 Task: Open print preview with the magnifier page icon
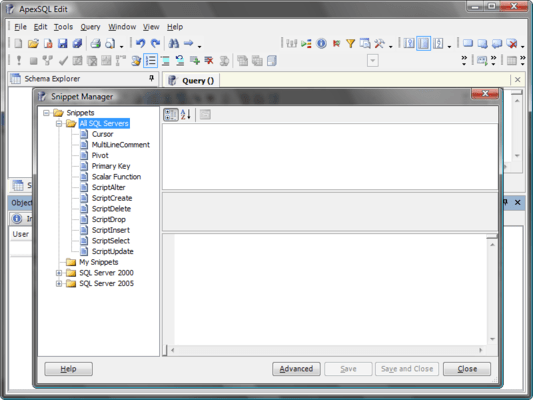pos(110,43)
